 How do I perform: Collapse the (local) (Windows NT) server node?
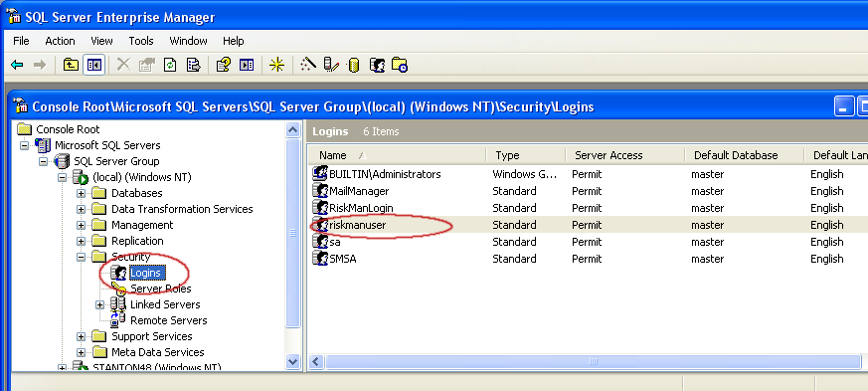click(62, 177)
